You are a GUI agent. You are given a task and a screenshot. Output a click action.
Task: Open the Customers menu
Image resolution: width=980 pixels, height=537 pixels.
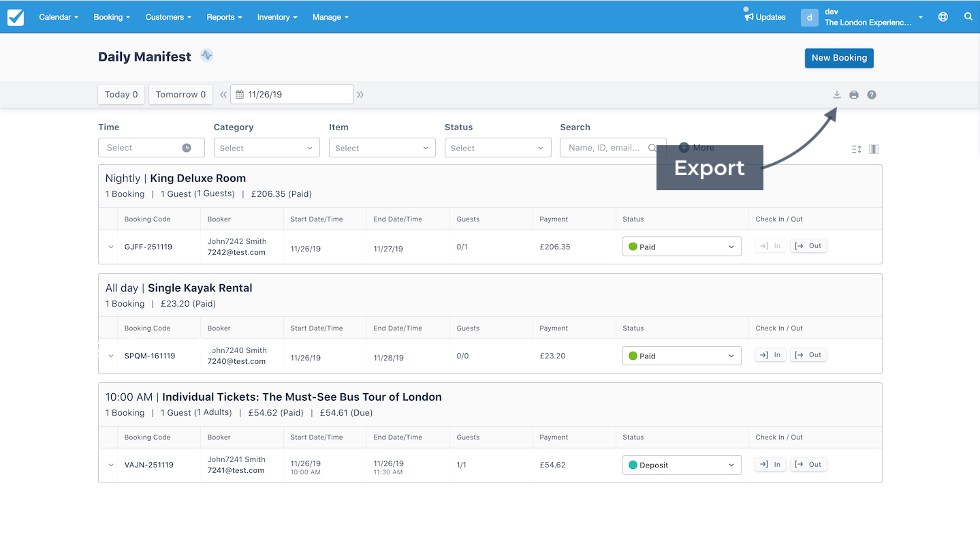coord(168,17)
